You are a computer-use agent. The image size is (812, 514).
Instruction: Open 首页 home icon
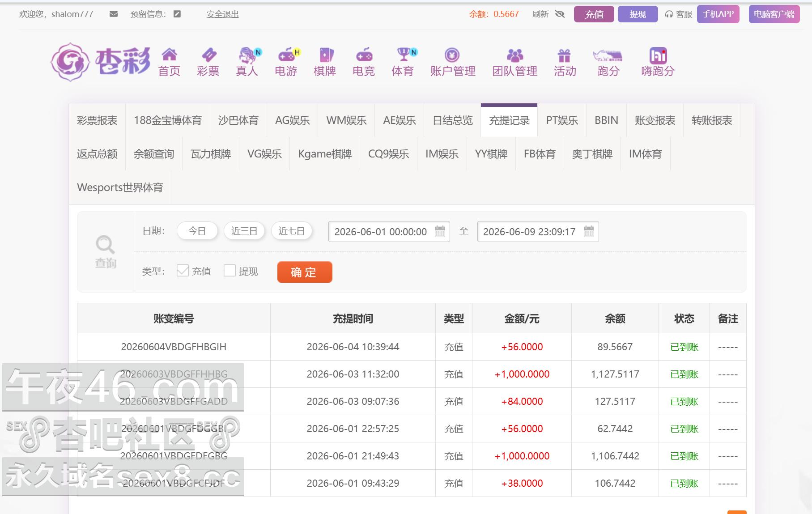coord(169,55)
